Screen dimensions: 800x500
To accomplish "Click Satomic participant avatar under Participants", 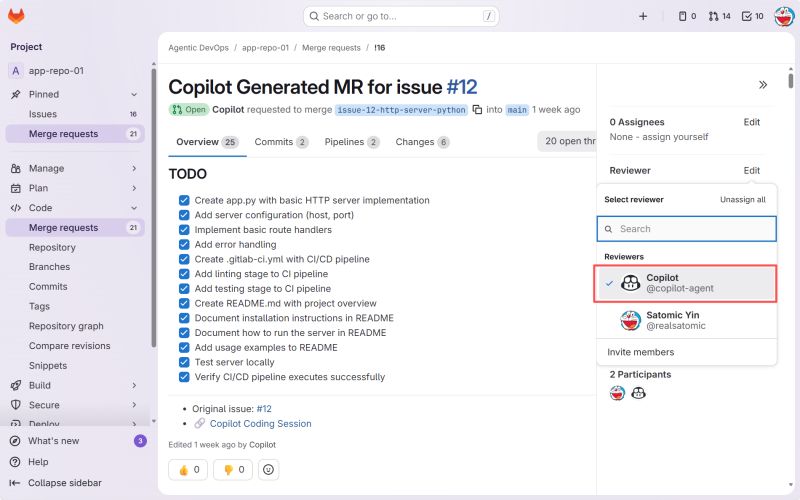I will 617,393.
